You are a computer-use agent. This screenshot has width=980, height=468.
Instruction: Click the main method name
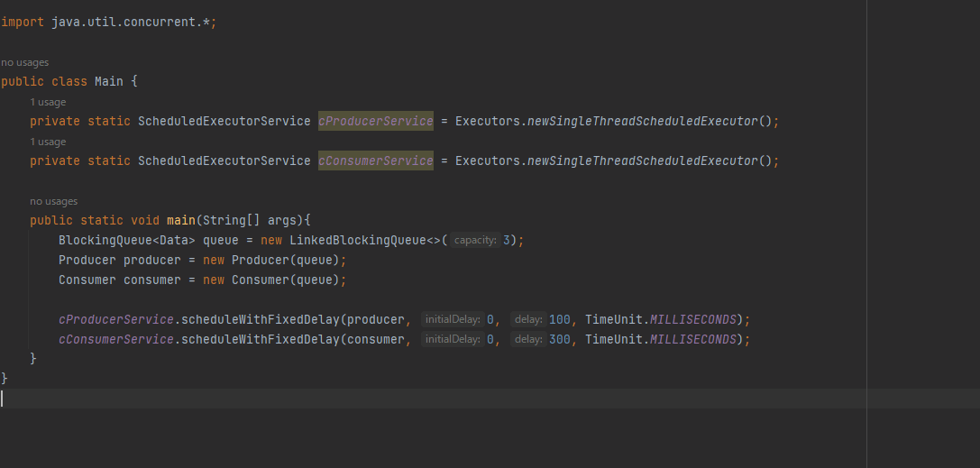click(180, 220)
